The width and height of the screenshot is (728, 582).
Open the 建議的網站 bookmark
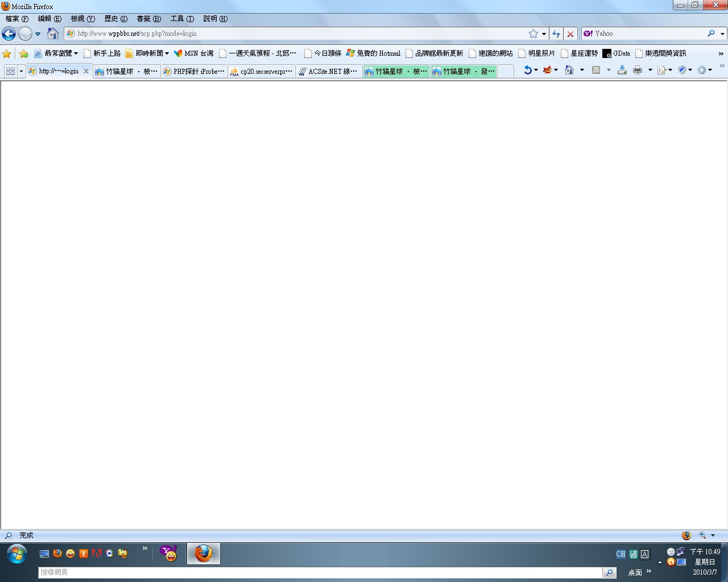(491, 53)
